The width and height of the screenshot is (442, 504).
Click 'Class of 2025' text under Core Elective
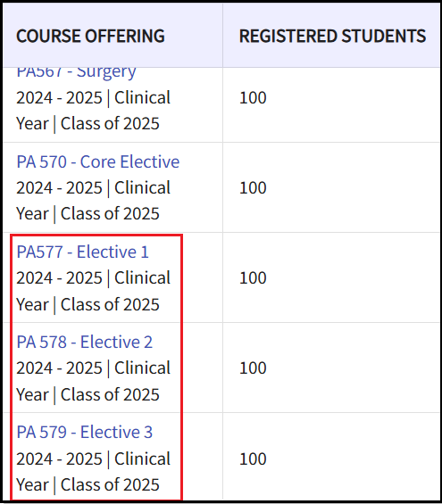[110, 214]
